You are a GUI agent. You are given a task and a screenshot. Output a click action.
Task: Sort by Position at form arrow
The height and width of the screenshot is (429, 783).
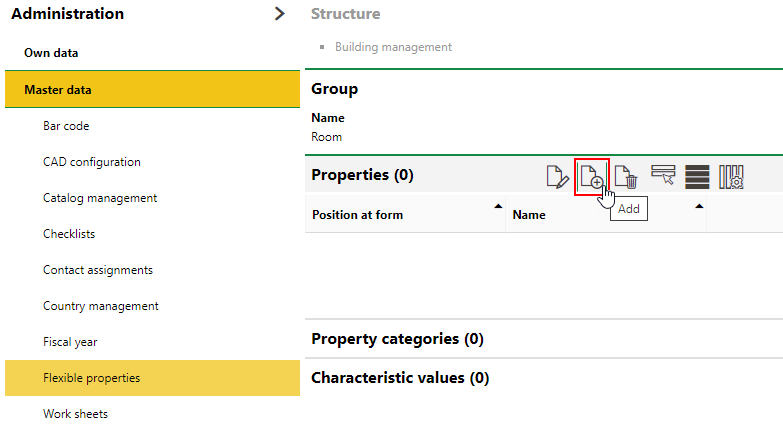498,206
